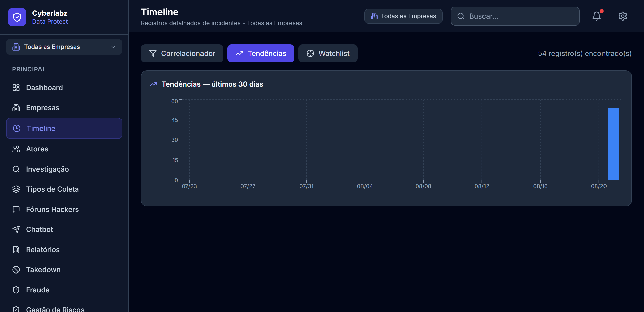Open the Chatbot page

[x=64, y=229]
